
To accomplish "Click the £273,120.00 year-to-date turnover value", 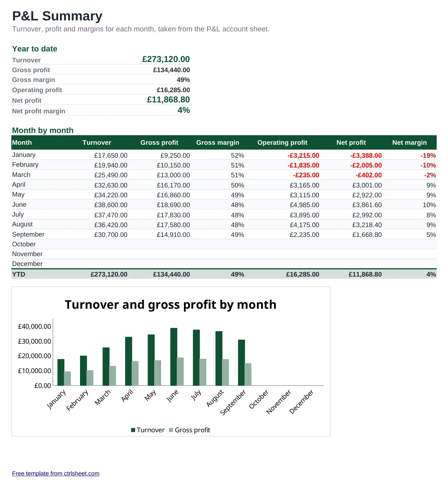I will point(166,59).
